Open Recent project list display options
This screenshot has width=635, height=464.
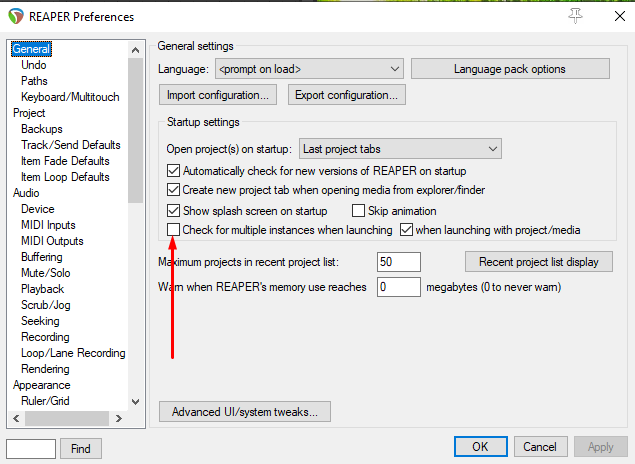pyautogui.click(x=539, y=262)
